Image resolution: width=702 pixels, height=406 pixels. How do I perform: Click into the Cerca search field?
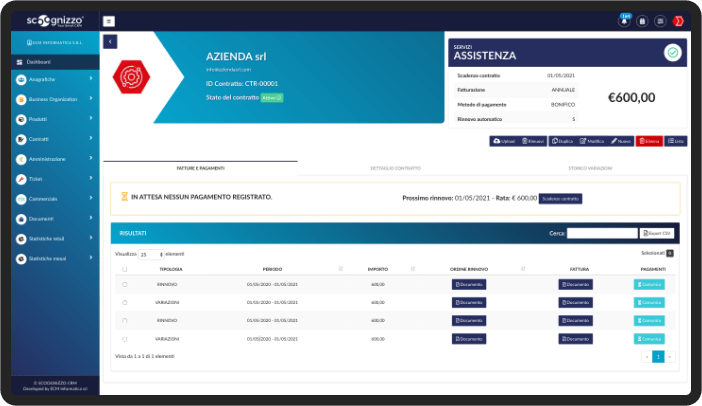(602, 233)
